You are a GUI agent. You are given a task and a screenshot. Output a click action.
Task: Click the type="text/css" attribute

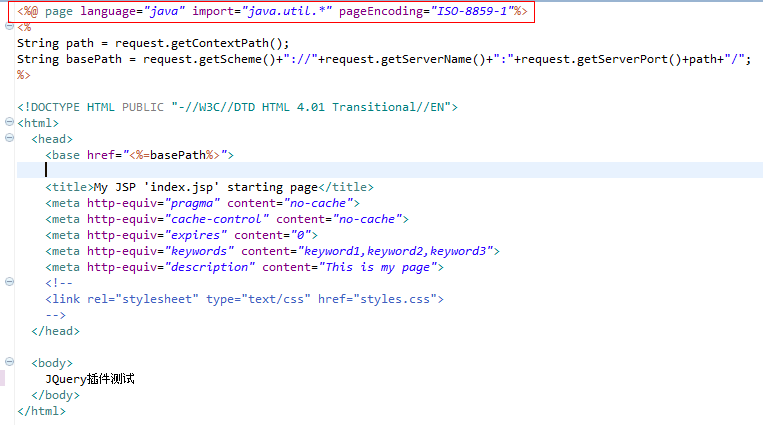[258, 299]
